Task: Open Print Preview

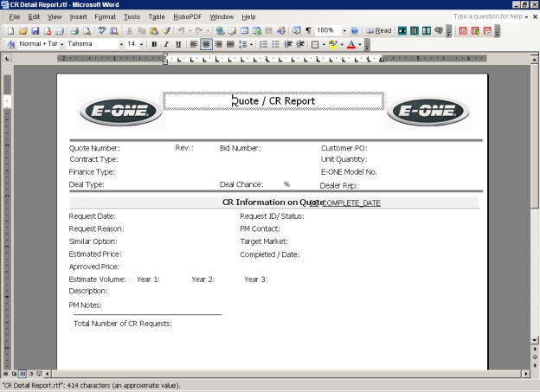Action: tap(87, 30)
